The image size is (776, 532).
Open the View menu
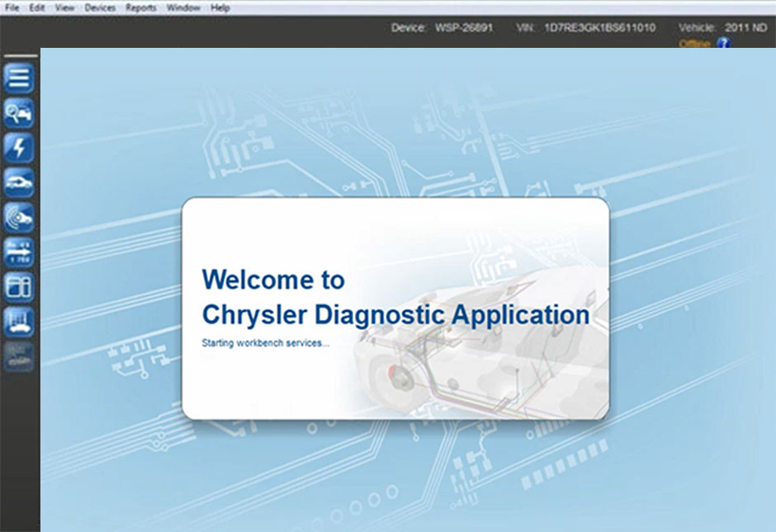point(64,7)
